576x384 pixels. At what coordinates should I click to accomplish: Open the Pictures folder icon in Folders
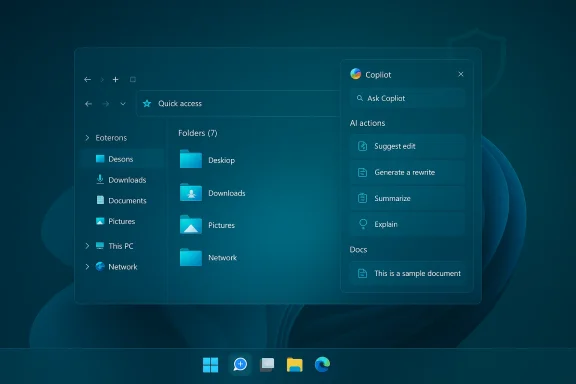191,225
